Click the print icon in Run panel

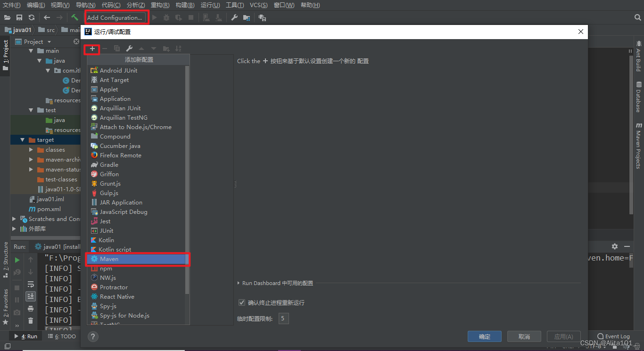(x=31, y=309)
